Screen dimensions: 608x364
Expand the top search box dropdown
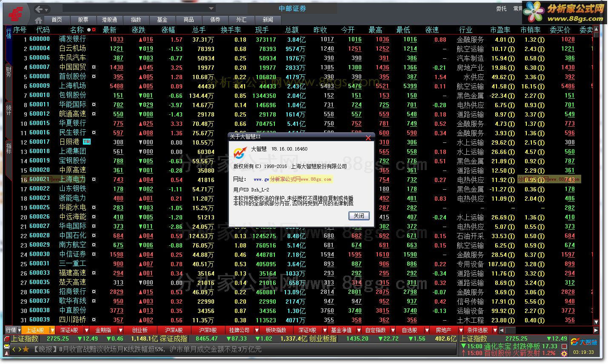211,9
